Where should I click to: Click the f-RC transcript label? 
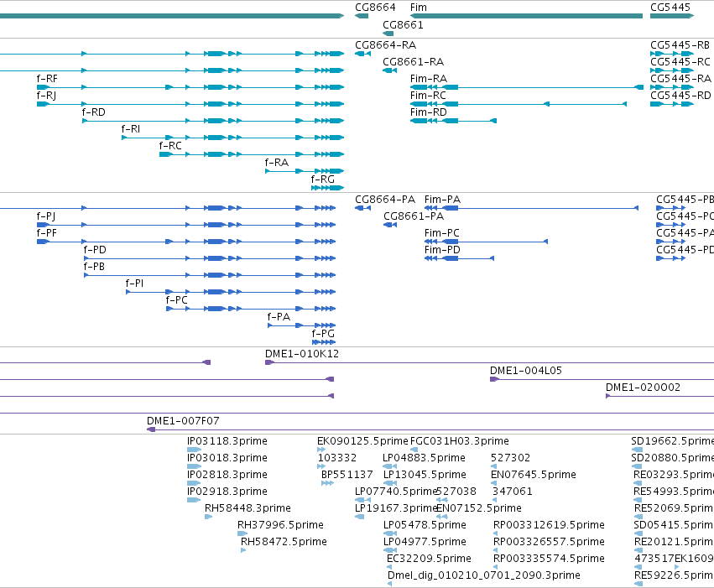pyautogui.click(x=170, y=146)
